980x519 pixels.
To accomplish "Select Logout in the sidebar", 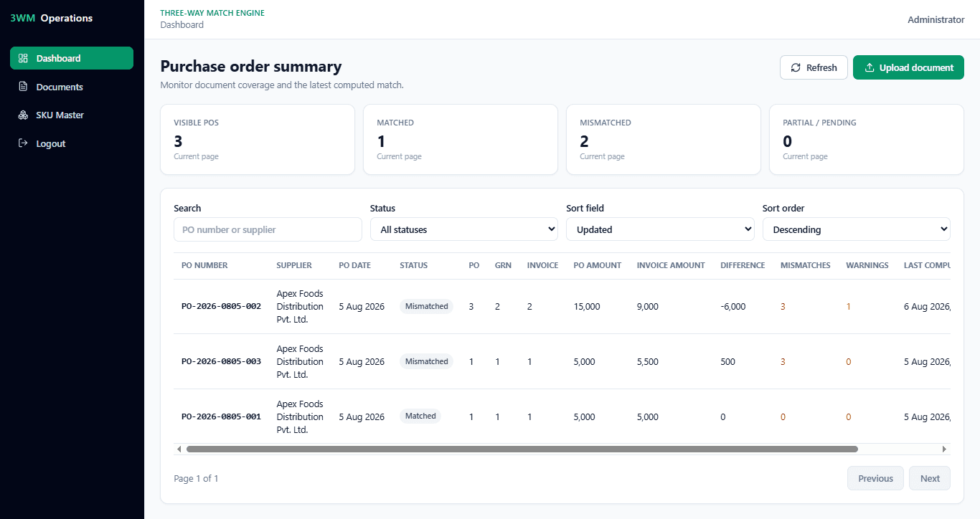I will pos(72,143).
